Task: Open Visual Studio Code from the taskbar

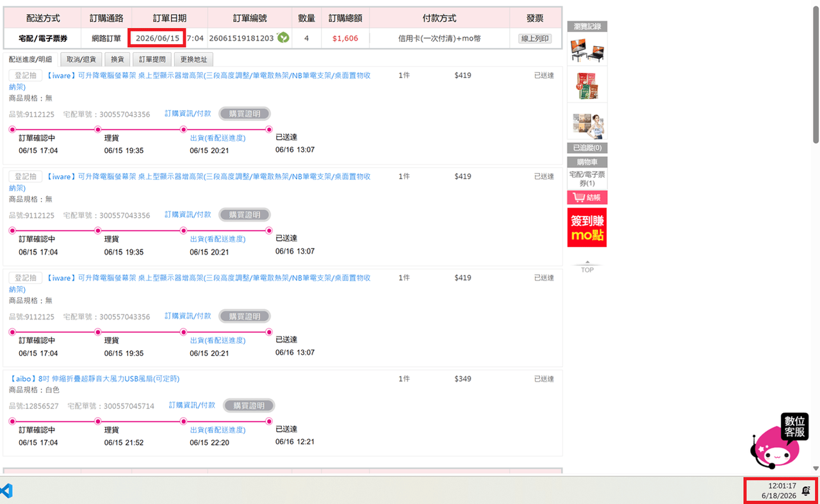Action: point(6,491)
